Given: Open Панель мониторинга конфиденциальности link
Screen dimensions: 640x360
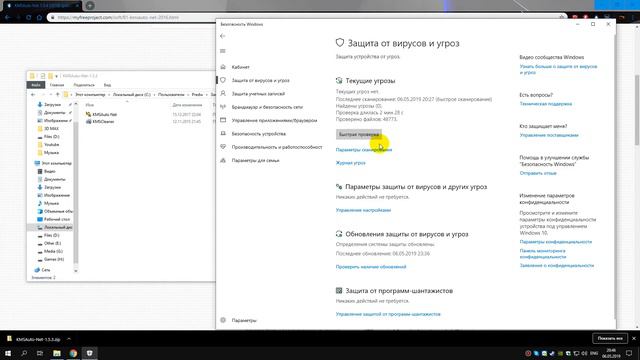Looking at the screenshot, I should [x=542, y=254].
